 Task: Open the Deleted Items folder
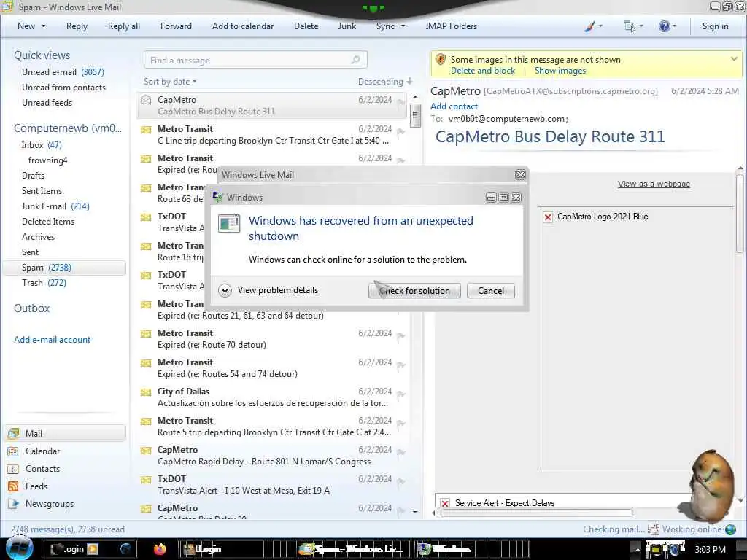(x=48, y=222)
